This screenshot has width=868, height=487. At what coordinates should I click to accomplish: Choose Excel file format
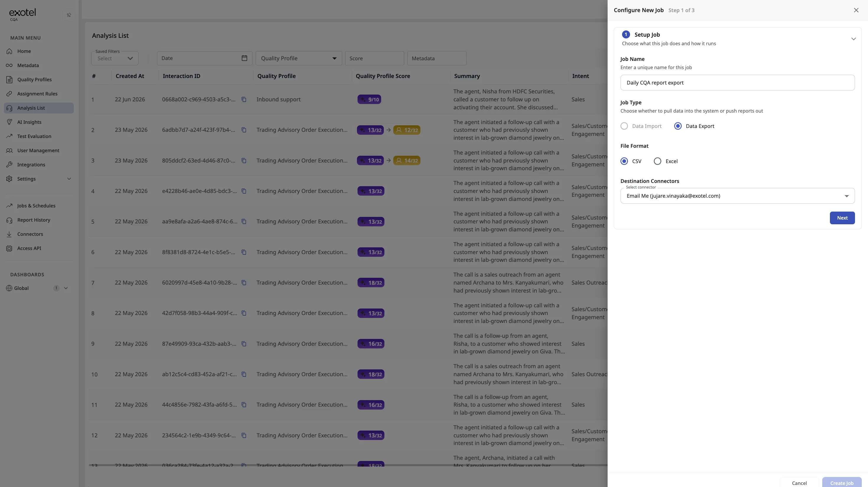tap(657, 161)
